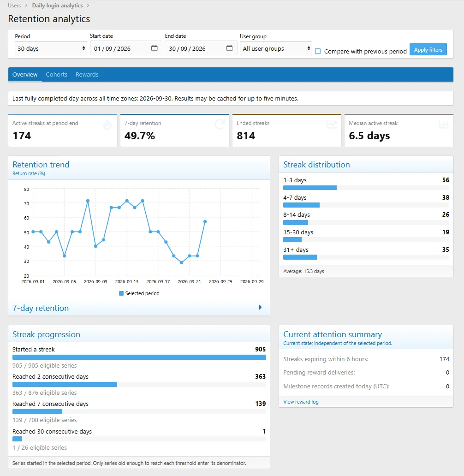Click the last data point on retention chart
The height and width of the screenshot is (476, 464).
click(x=205, y=221)
